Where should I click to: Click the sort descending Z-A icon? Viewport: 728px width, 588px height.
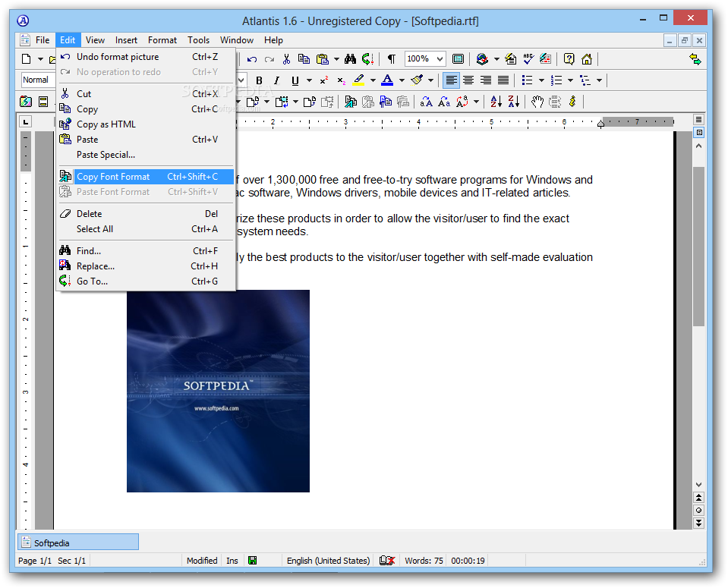tap(513, 102)
